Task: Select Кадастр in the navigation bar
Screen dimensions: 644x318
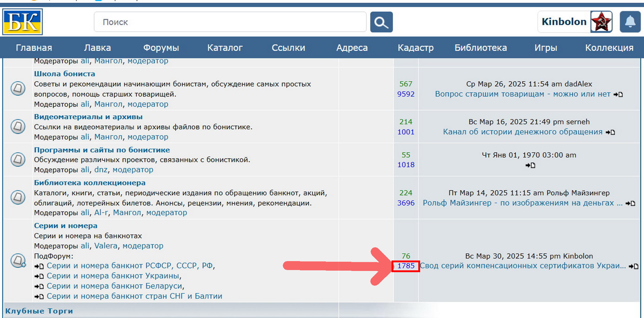Action: pos(416,48)
